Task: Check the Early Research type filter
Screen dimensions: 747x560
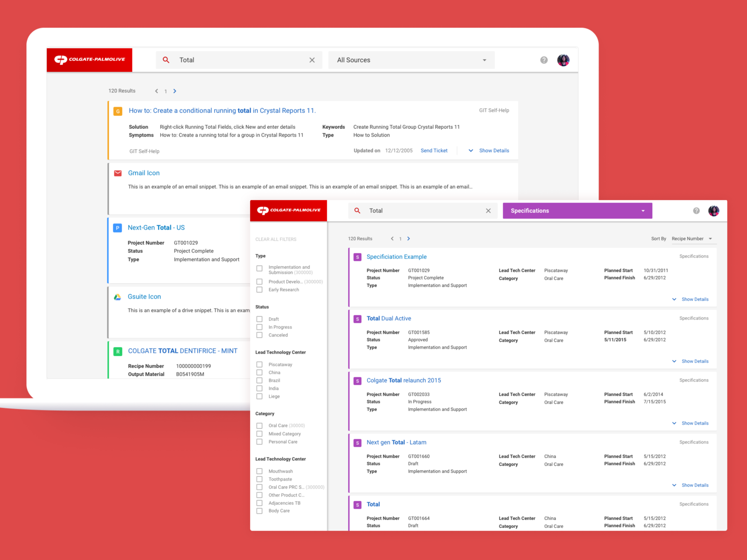Action: [x=259, y=290]
